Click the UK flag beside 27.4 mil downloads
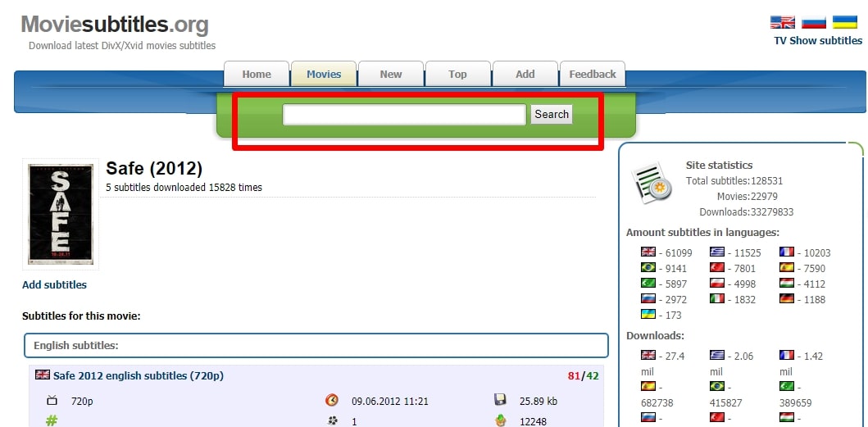 (648, 355)
